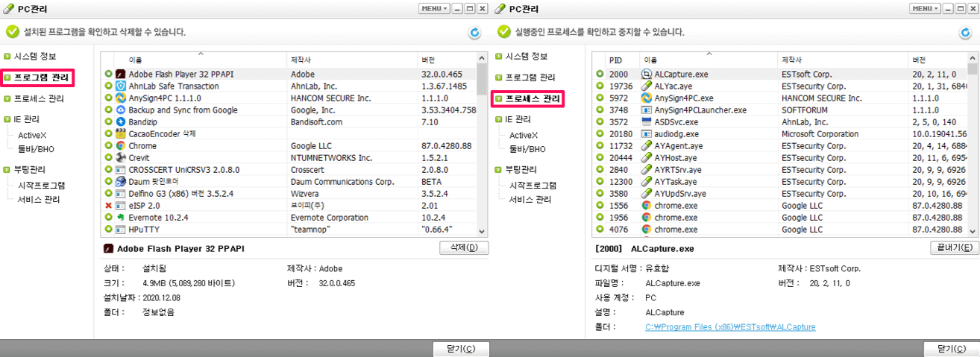Click the ALCapture.exe process icon
This screenshot has height=357, width=980.
pos(647,74)
